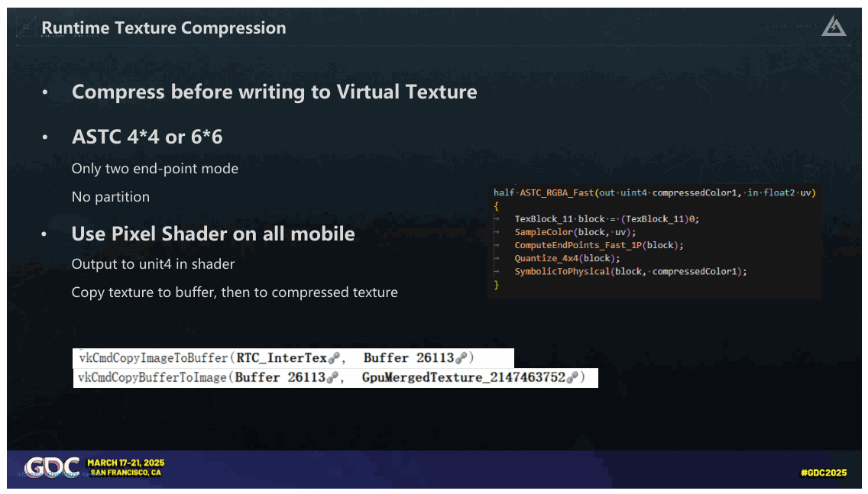Click the No partition line

pyautogui.click(x=111, y=197)
